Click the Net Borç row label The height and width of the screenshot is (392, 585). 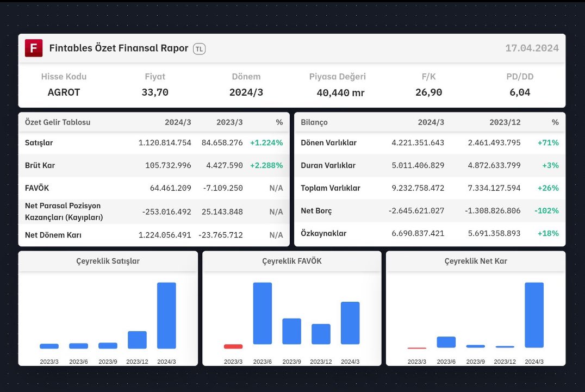316,211
